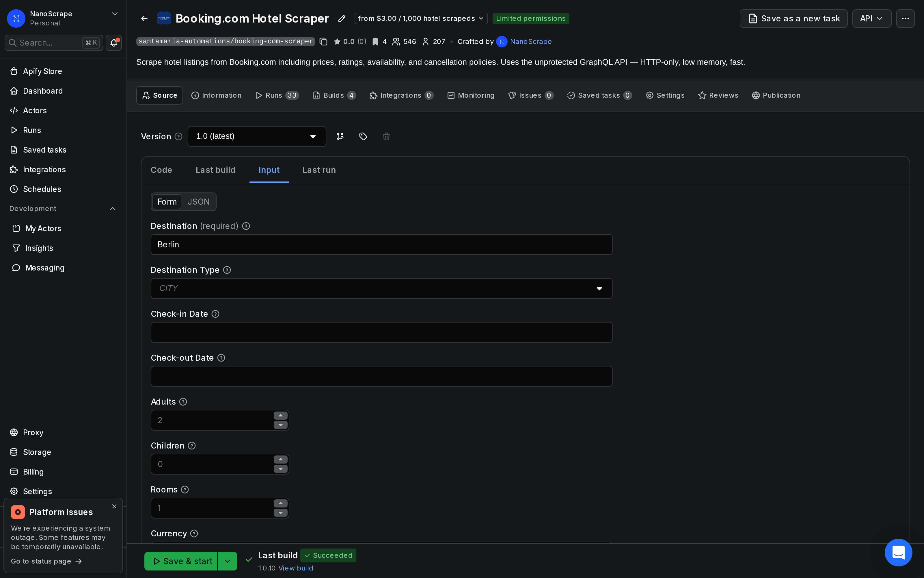Image resolution: width=924 pixels, height=578 pixels.
Task: Open help for Rooms field
Action: (185, 490)
